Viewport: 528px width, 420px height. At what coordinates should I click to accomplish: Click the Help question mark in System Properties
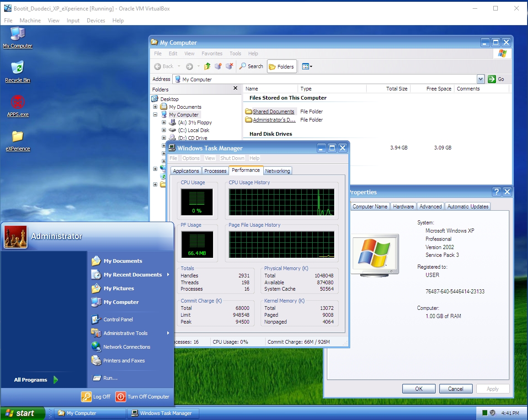coord(496,192)
